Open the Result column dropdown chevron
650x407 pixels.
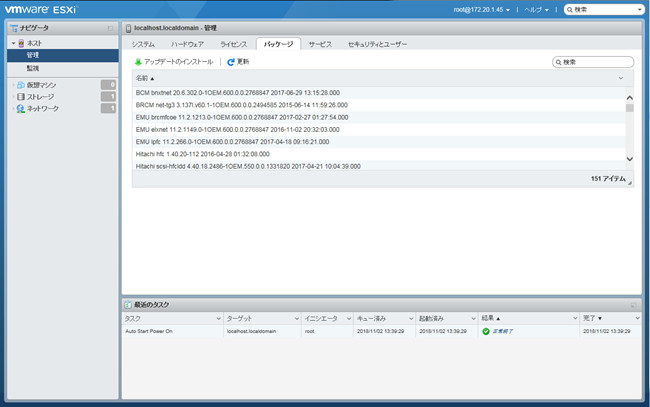point(575,318)
